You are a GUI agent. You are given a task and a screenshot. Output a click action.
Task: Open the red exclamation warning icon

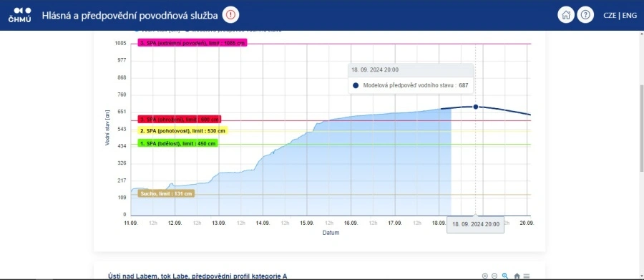click(x=231, y=15)
